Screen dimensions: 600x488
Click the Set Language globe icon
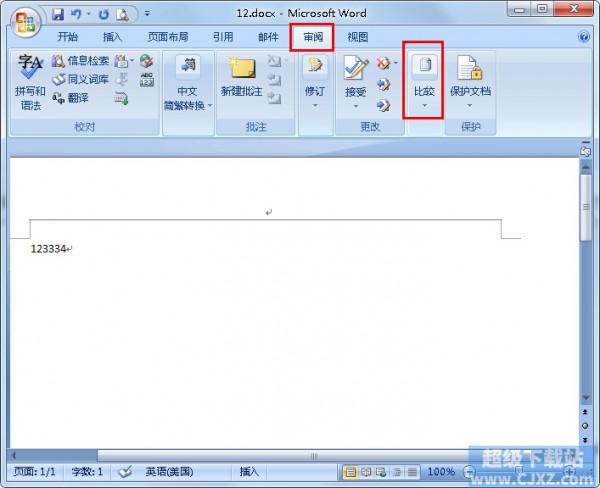point(147,61)
